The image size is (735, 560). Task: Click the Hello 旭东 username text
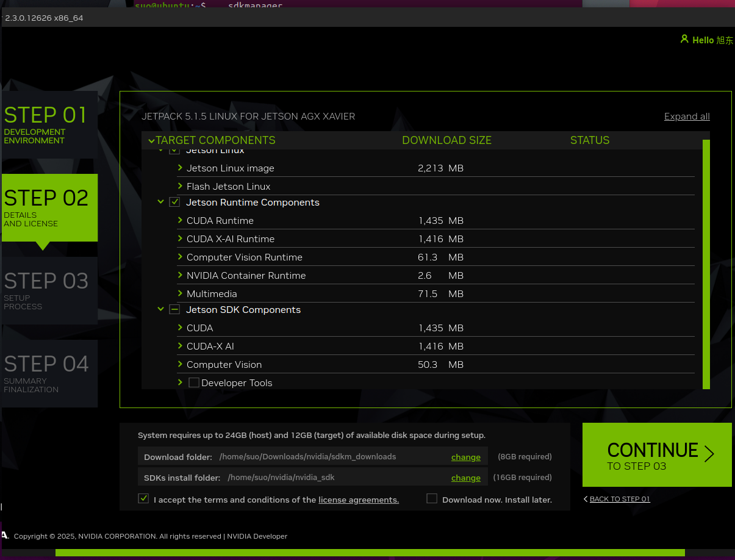pyautogui.click(x=712, y=40)
